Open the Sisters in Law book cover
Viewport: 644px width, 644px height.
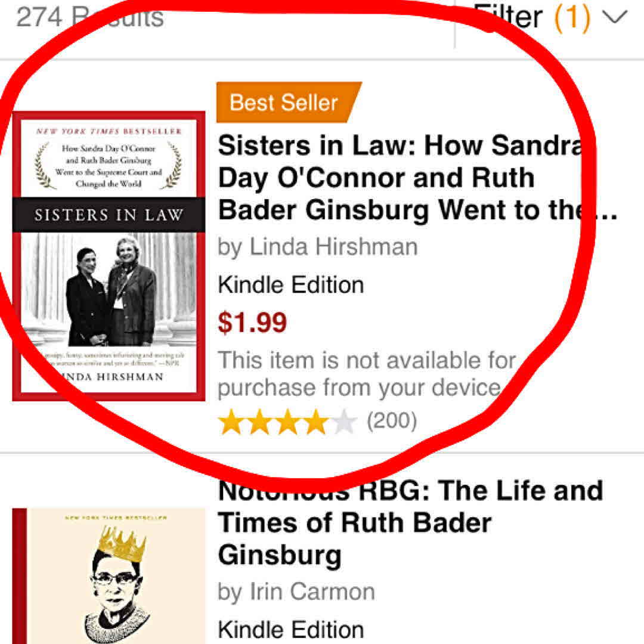click(x=109, y=256)
